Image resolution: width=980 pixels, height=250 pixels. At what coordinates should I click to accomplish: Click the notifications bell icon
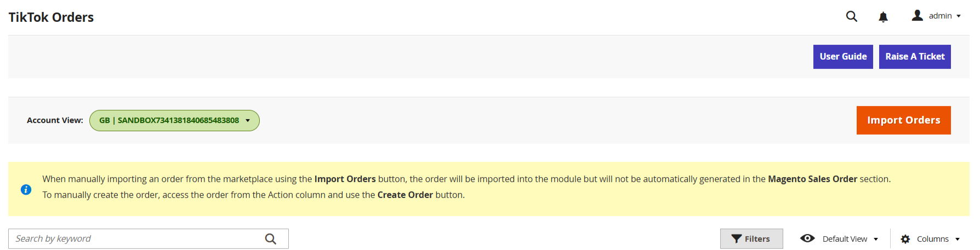coord(883,17)
